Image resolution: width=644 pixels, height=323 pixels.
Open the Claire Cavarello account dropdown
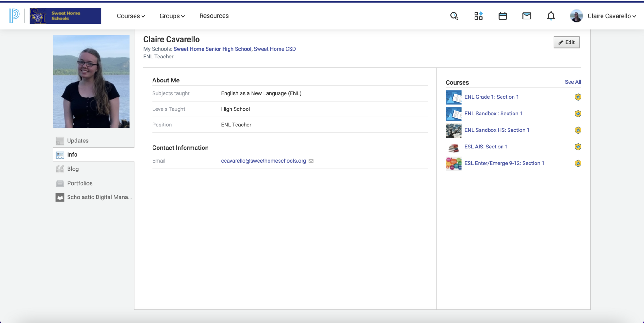click(611, 16)
